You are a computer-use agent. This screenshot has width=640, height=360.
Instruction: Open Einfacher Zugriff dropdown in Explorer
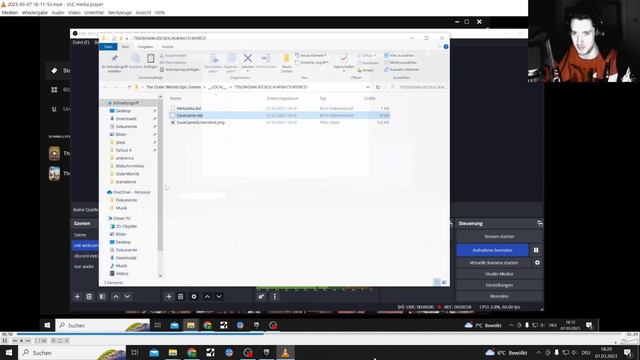pos(312,62)
